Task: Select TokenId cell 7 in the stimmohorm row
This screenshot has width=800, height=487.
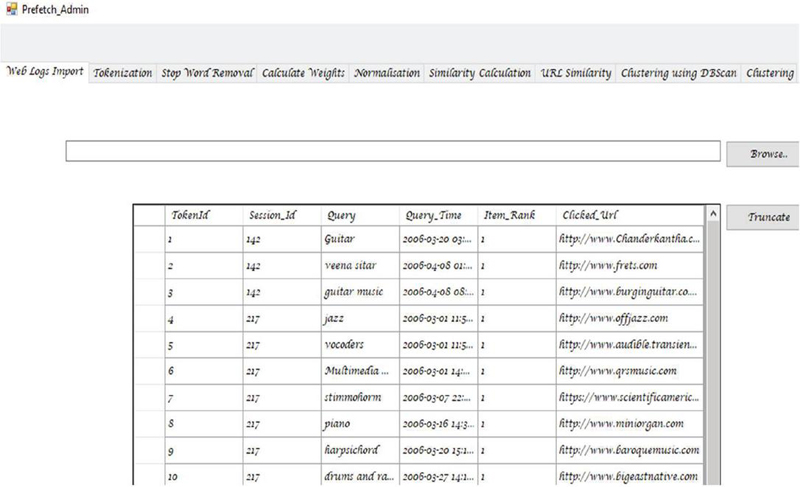Action: coord(204,397)
